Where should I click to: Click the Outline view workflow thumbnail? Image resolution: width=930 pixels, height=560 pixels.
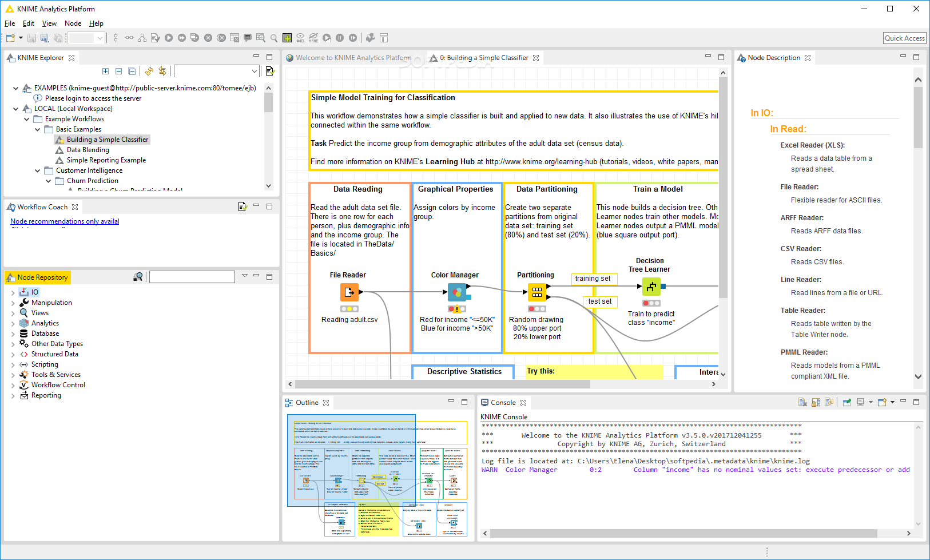click(377, 475)
